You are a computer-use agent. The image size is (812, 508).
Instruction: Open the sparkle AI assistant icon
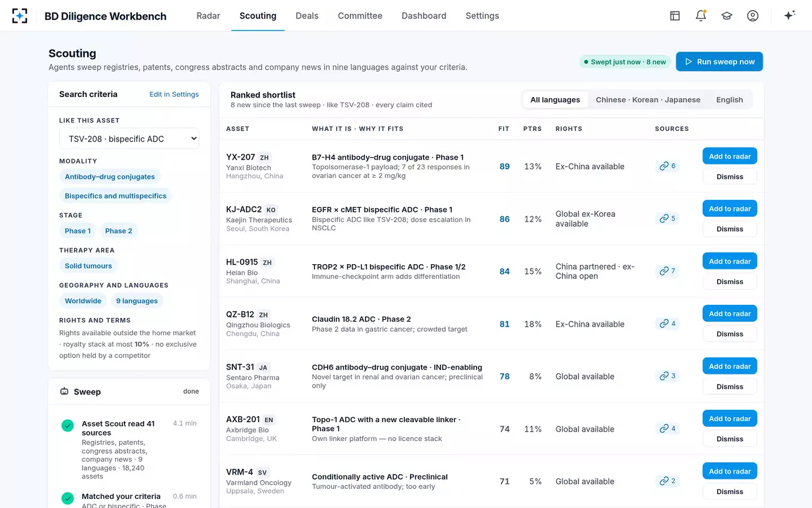pyautogui.click(x=789, y=15)
